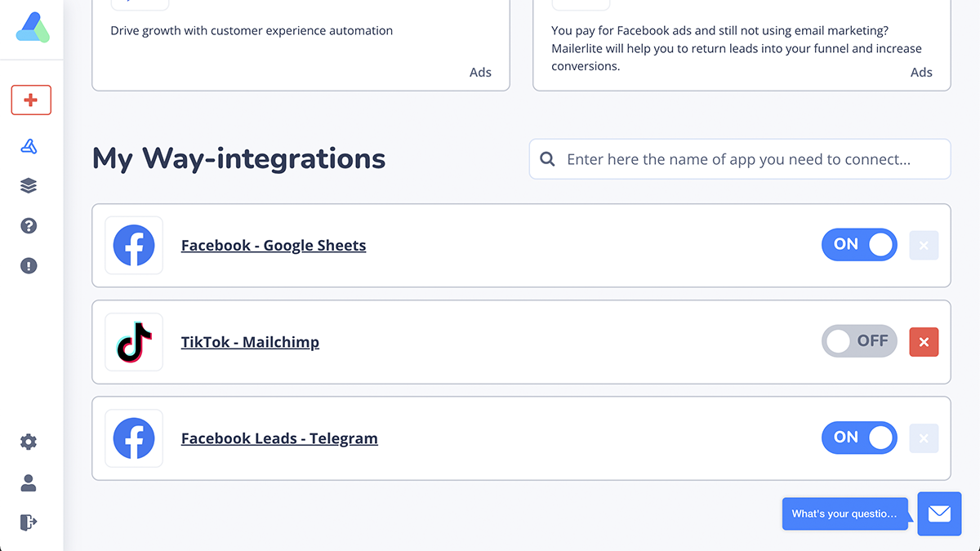Open the integrations triangle icon in sidebar

[x=29, y=146]
